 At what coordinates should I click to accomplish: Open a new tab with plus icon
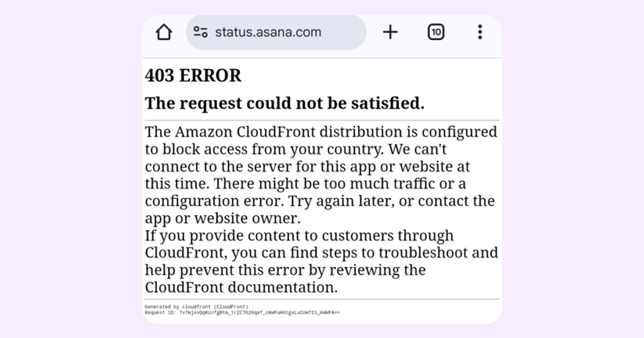pos(390,32)
